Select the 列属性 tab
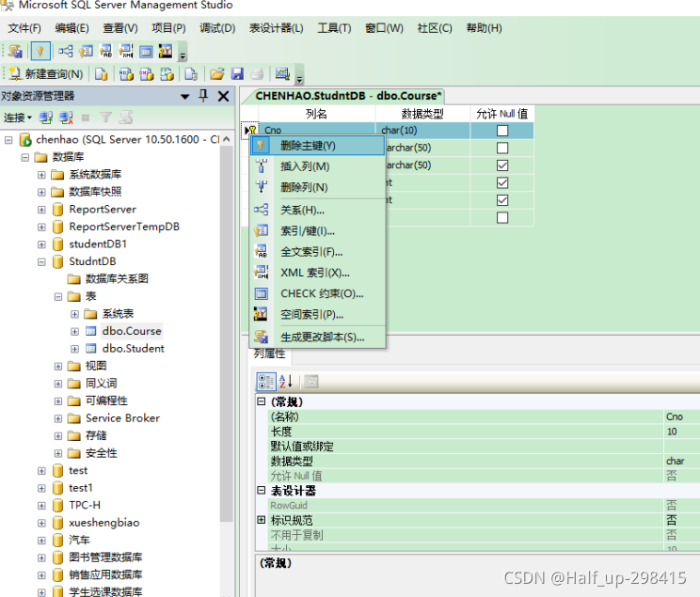The image size is (700, 597). [x=269, y=353]
